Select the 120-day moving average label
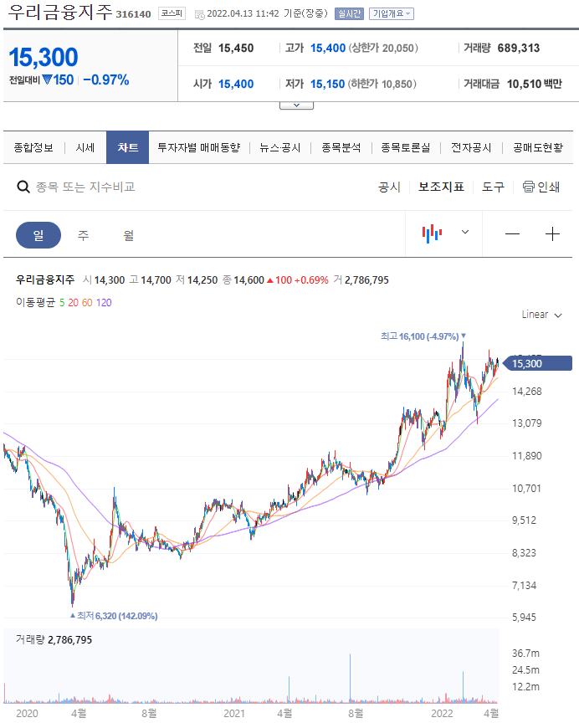 tap(104, 303)
